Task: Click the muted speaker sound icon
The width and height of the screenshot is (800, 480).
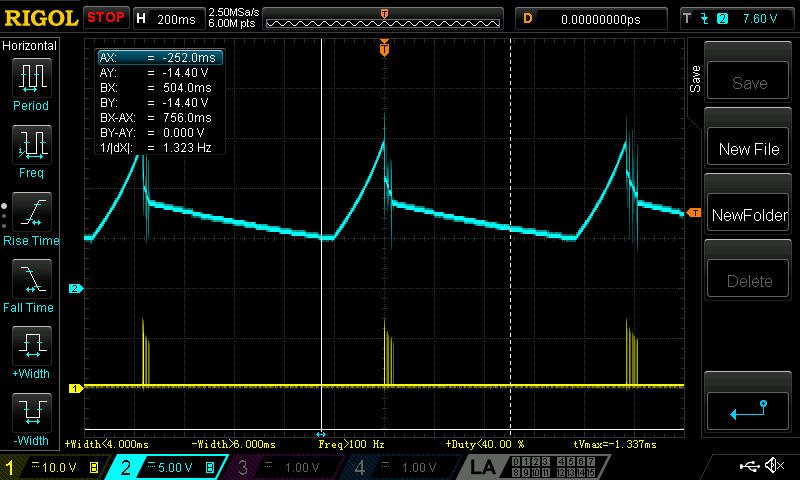Action: point(774,465)
